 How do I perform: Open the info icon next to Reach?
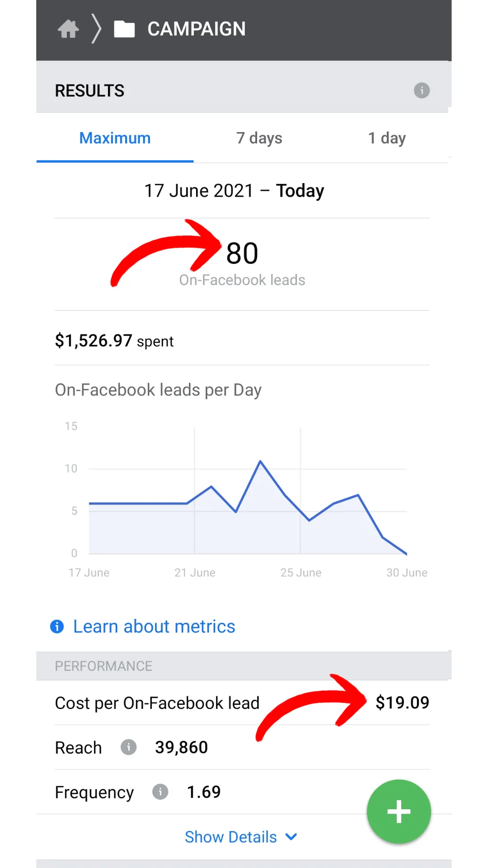[128, 747]
